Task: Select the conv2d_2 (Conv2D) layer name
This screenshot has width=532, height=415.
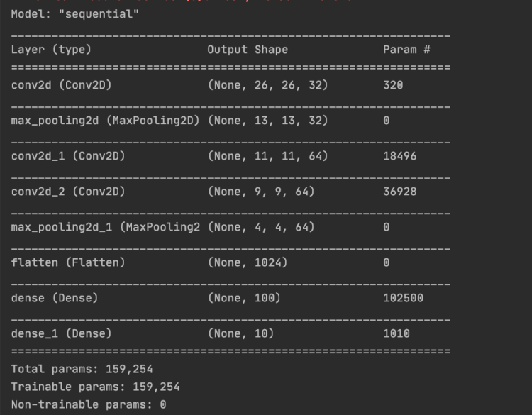Action: [68, 192]
